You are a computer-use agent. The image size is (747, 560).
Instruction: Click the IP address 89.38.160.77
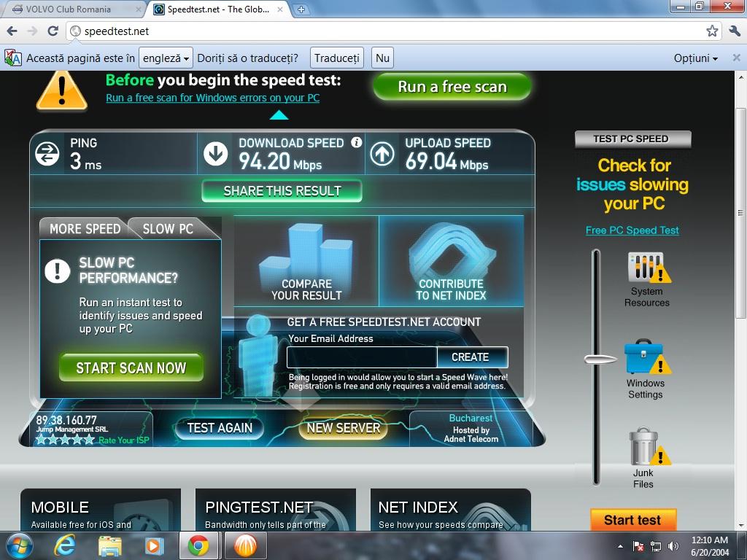click(x=66, y=420)
